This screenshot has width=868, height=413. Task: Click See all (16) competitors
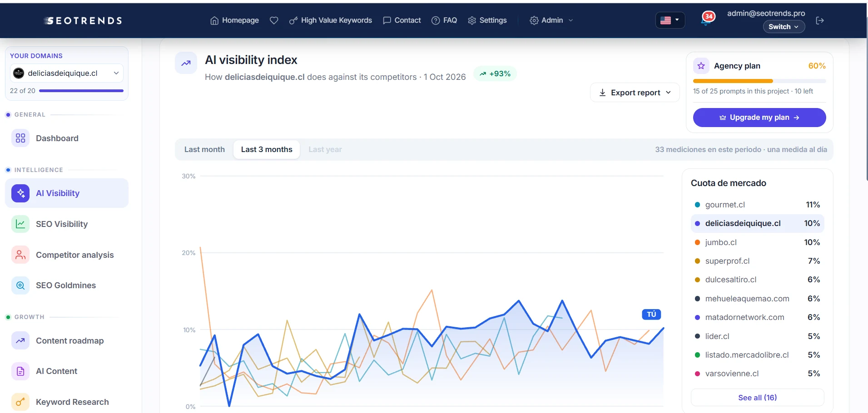[x=758, y=398]
